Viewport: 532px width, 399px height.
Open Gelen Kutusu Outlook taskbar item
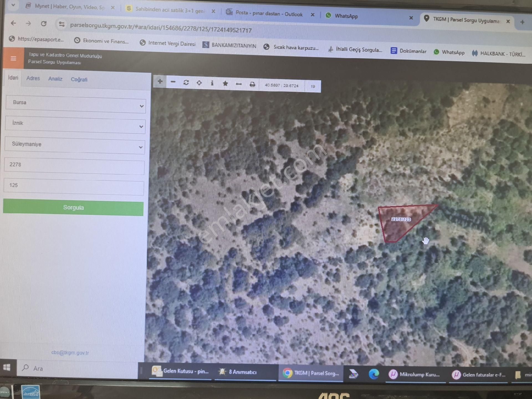[181, 371]
